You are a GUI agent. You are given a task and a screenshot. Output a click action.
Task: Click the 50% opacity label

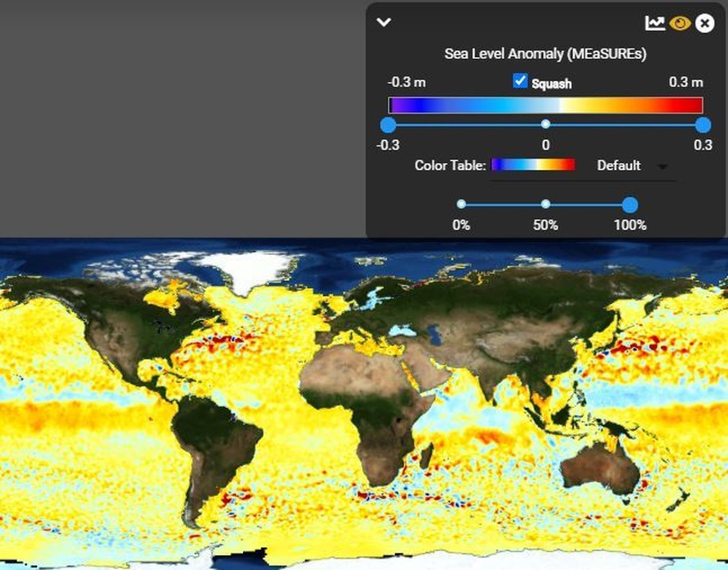click(546, 226)
